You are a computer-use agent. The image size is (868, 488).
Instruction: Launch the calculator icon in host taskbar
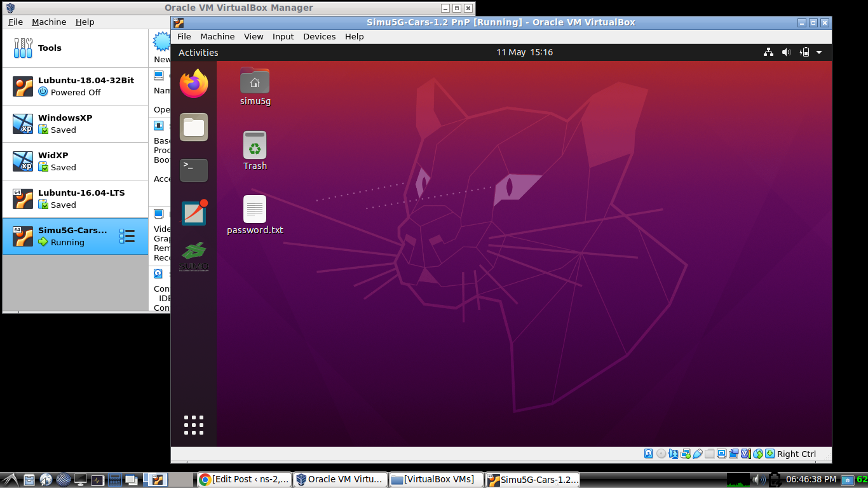coord(114,480)
